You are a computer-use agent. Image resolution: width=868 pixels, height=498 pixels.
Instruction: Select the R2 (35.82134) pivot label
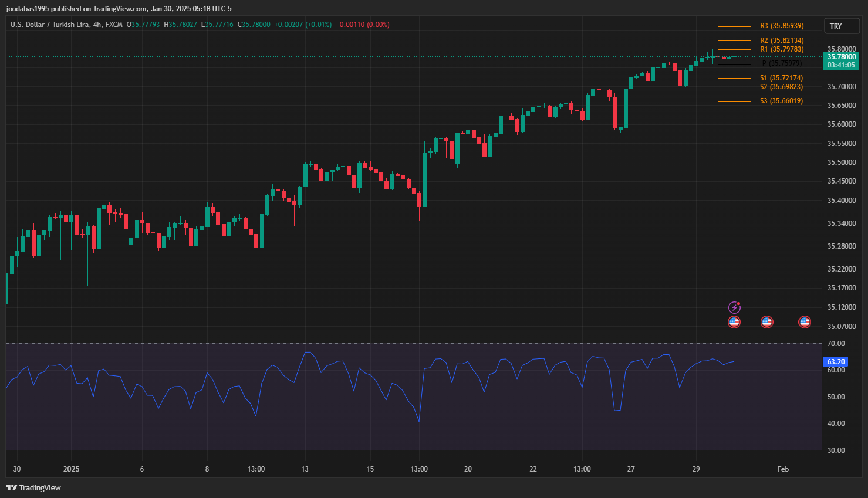[782, 40]
